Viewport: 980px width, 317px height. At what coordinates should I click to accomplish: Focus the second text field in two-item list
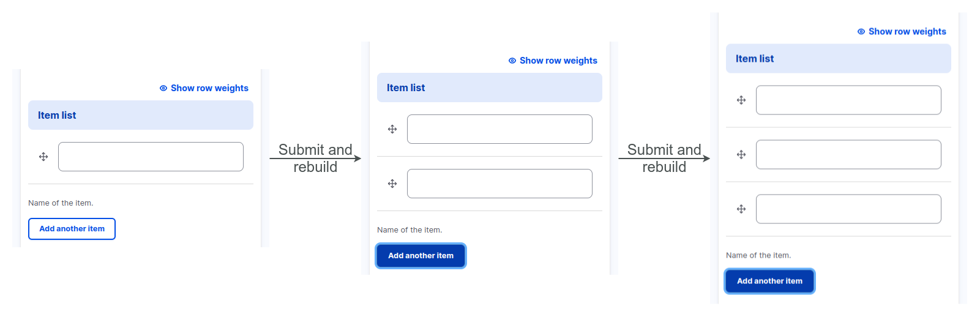499,184
